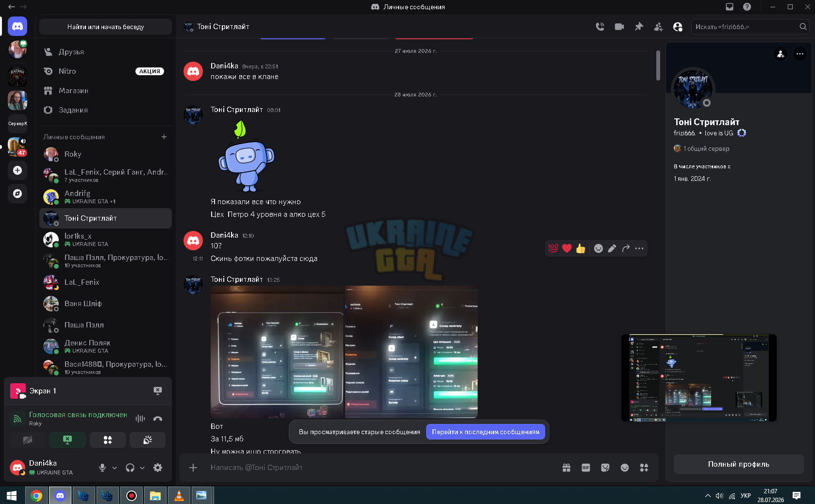Open chat with Ваня Шліф

click(105, 304)
